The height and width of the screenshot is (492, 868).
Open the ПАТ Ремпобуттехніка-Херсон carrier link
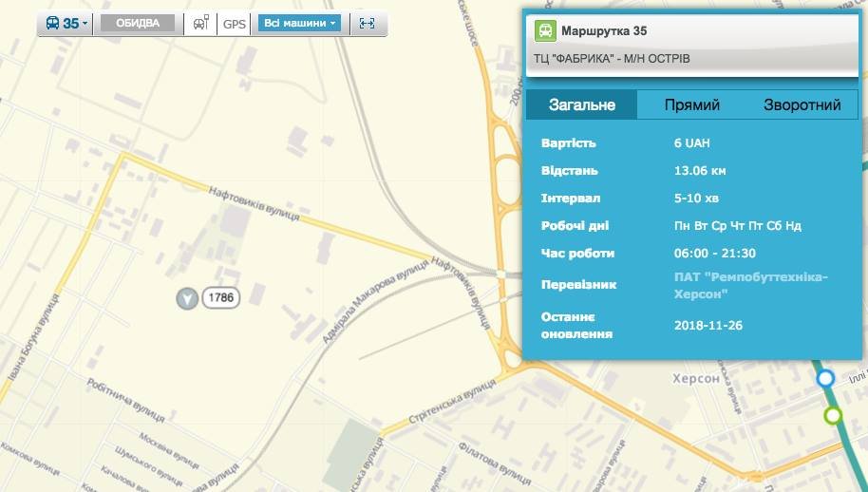[x=750, y=285]
